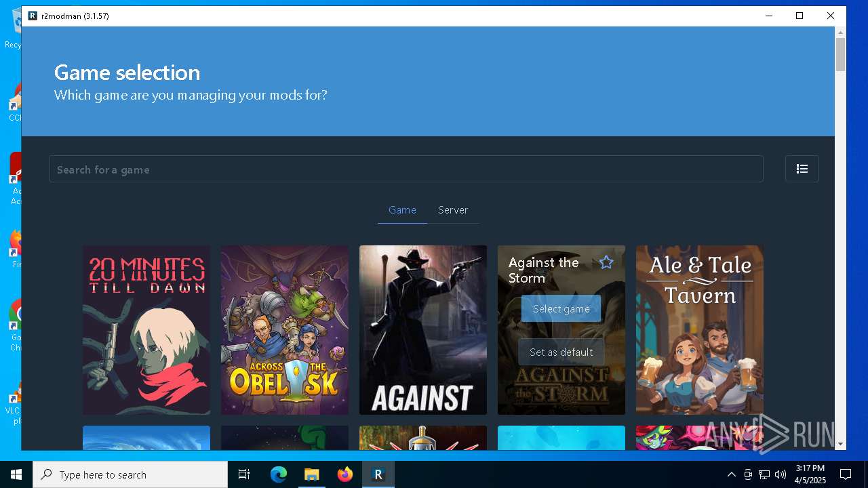Switch to list view icon
This screenshot has height=488, width=868.
point(802,169)
